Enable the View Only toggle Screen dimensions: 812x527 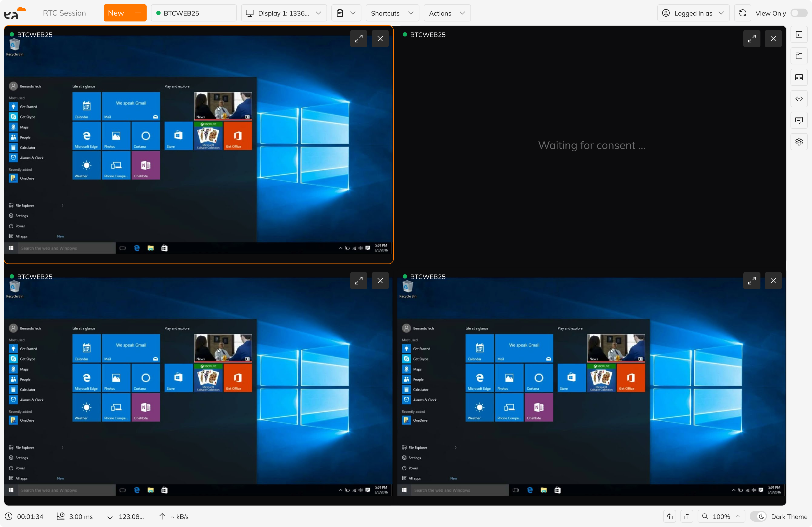pos(799,13)
